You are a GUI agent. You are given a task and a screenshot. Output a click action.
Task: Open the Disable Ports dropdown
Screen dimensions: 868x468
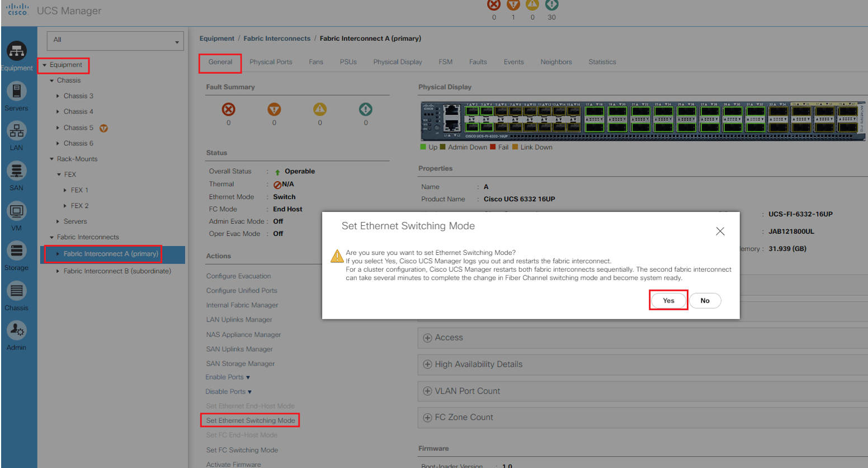click(228, 392)
